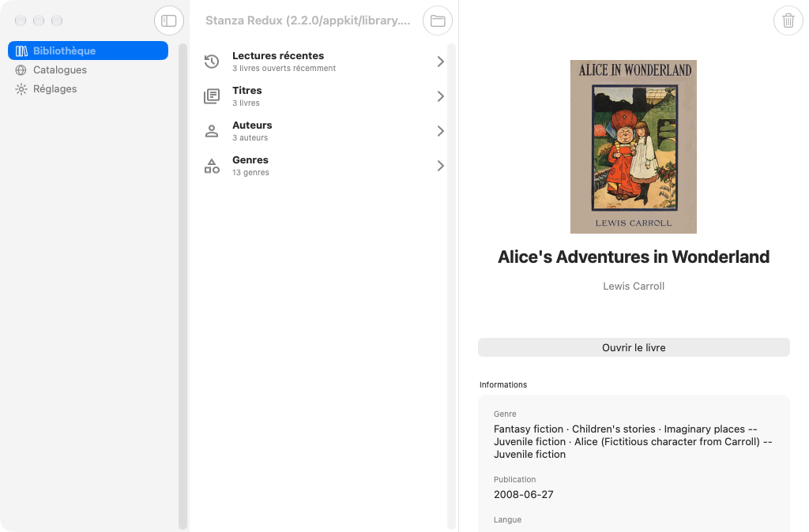Click the Catalogues globe icon
Viewport: 809px width, 532px height.
[21, 70]
